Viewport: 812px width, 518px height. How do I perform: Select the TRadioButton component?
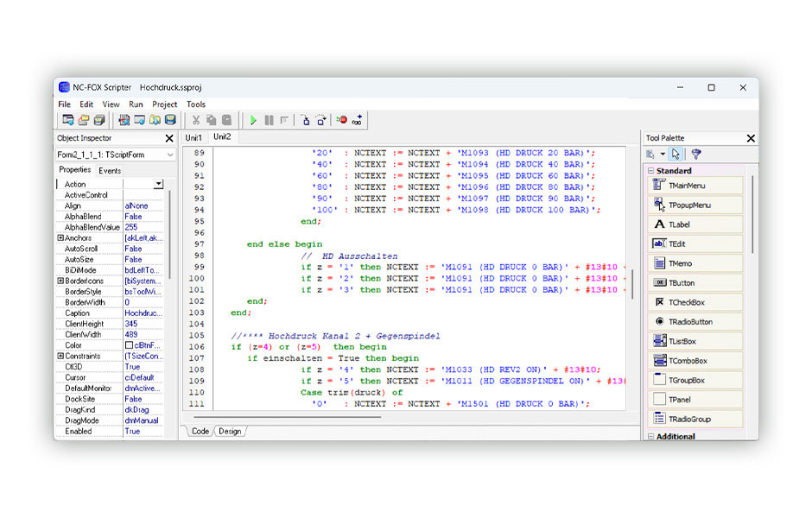pyautogui.click(x=695, y=322)
